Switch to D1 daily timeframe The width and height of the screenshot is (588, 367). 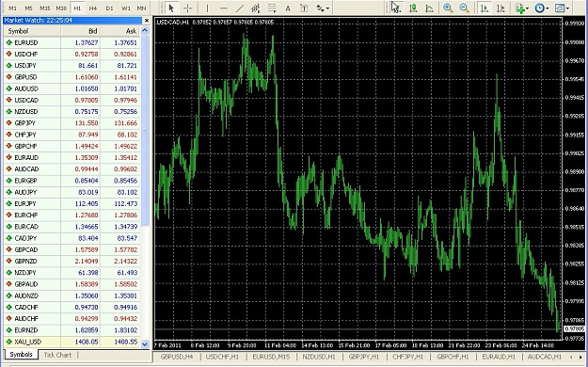pos(109,8)
